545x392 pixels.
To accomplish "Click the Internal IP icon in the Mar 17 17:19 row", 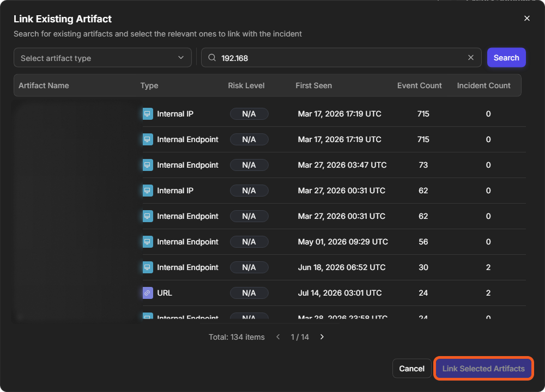I will point(148,114).
